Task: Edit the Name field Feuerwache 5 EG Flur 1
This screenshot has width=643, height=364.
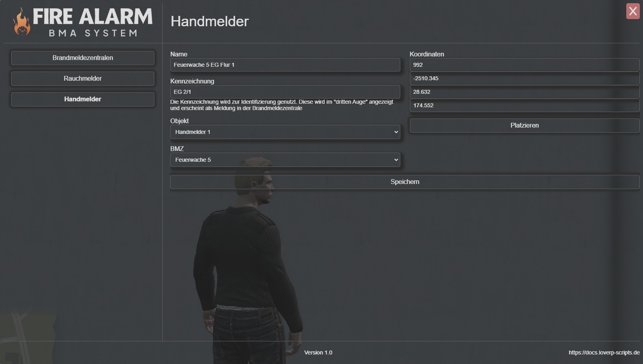Action: coord(285,65)
